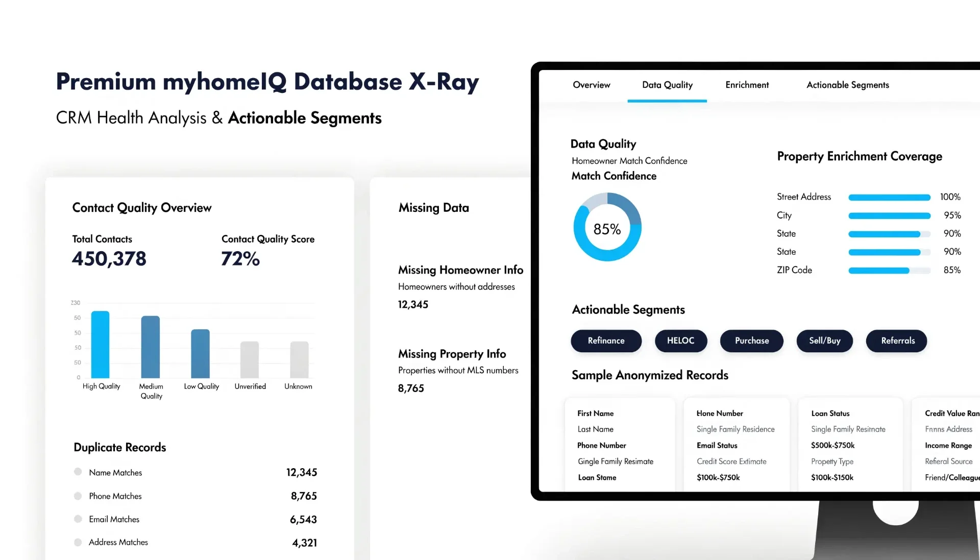This screenshot has width=980, height=560.
Task: Click the Phone Matches count 8,765
Action: (304, 496)
